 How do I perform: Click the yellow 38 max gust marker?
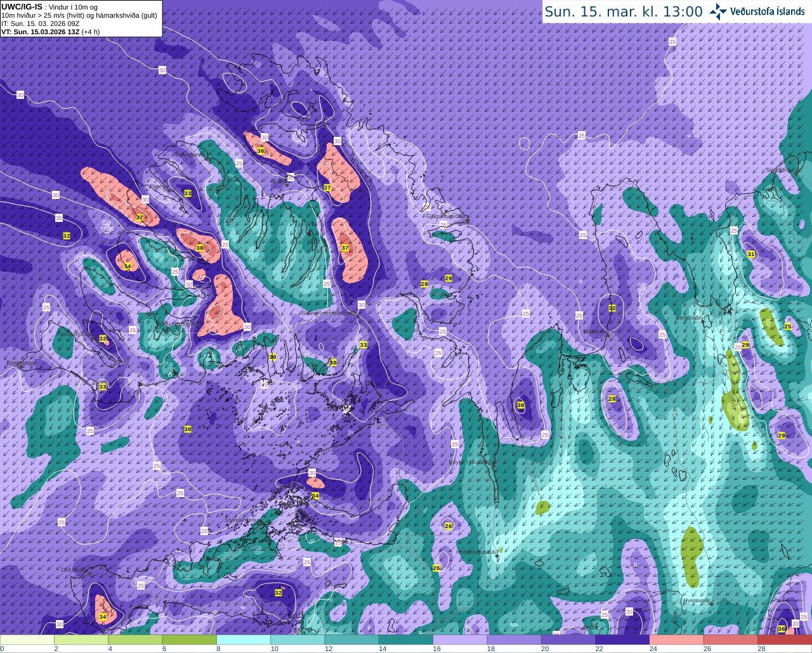pyautogui.click(x=200, y=248)
